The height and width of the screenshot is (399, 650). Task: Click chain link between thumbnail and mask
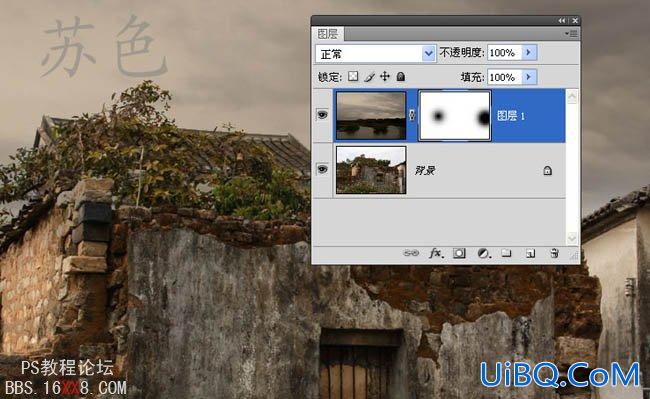[412, 115]
